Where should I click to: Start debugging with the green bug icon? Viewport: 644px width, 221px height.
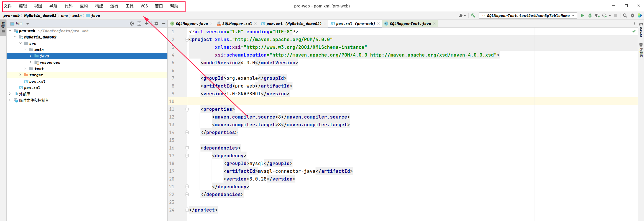[590, 15]
